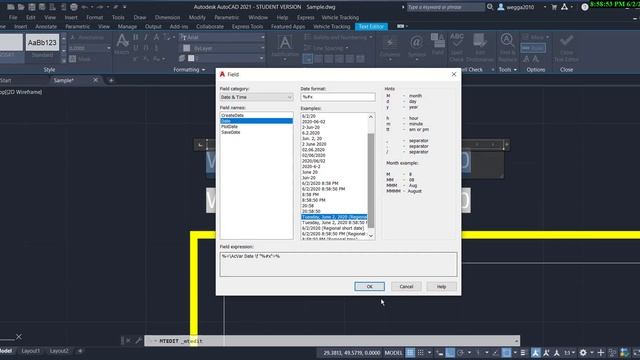Image resolution: width=640 pixels, height=360 pixels.
Task: Close the Sample drawing tab
Action: click(96, 80)
